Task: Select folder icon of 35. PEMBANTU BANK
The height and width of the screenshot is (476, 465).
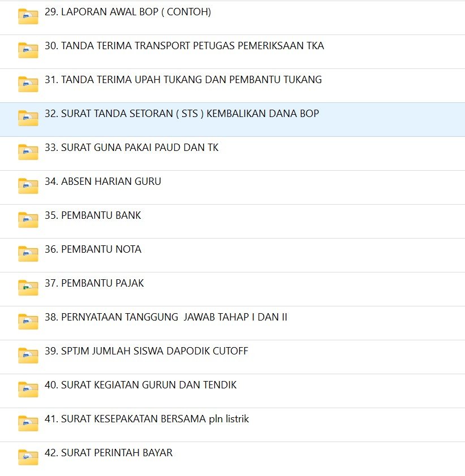Action: (28, 220)
